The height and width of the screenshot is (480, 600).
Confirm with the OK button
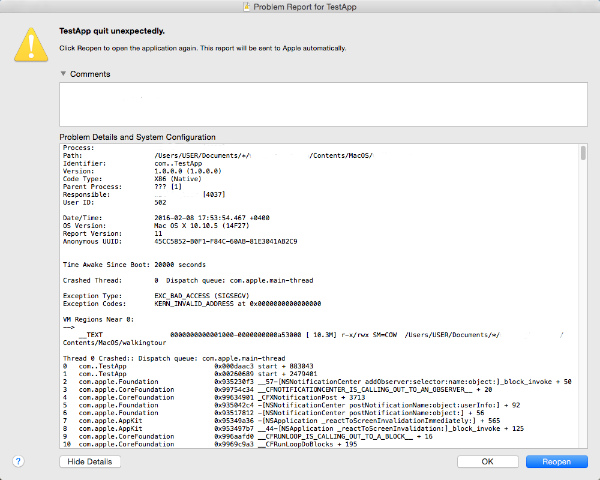click(487, 461)
